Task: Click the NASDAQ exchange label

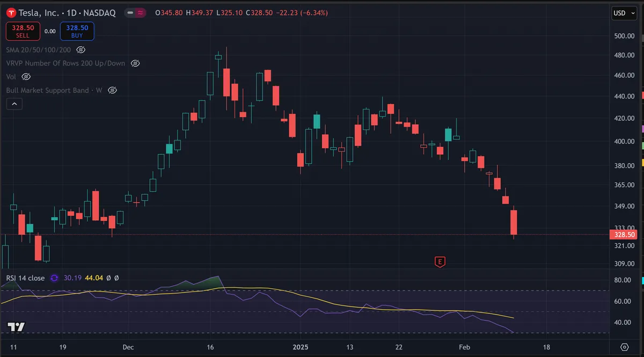Action: tap(99, 13)
